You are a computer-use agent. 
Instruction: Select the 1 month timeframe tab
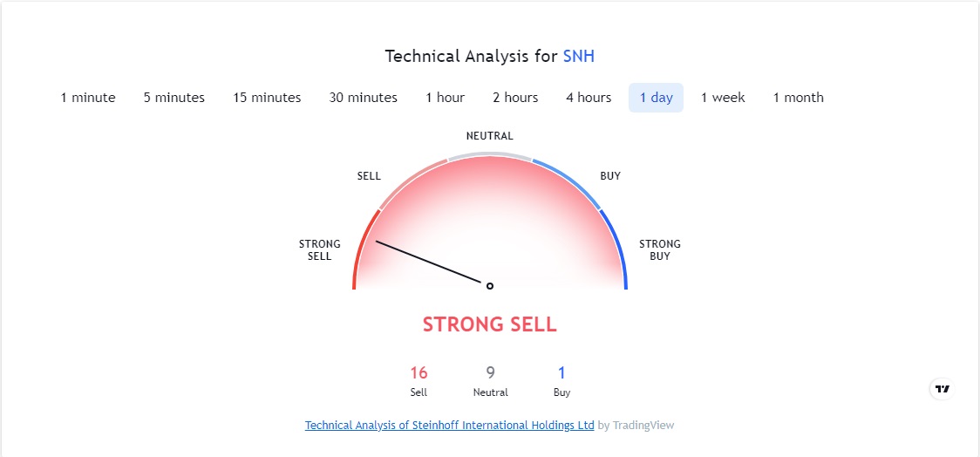798,98
